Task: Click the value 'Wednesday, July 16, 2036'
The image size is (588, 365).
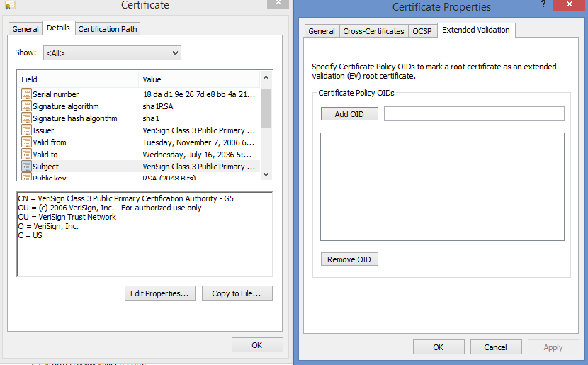Action: 197,155
